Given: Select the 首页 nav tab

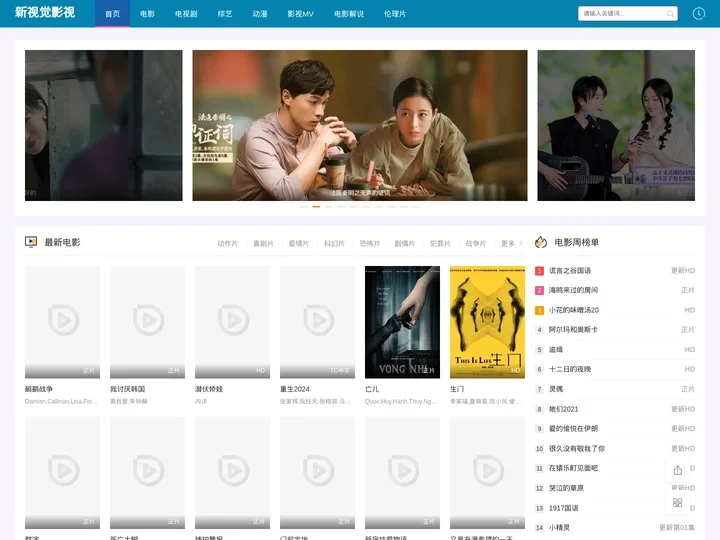Looking at the screenshot, I should point(112,14).
